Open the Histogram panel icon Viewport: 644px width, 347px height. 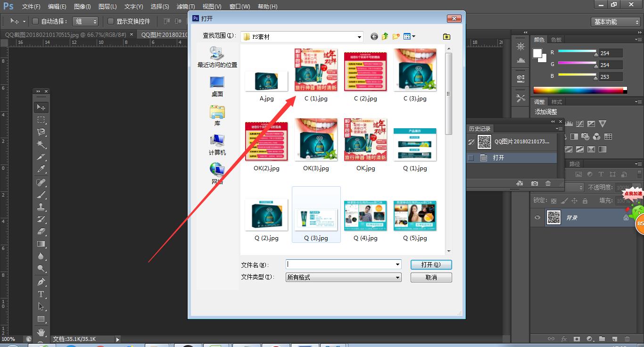point(521,59)
